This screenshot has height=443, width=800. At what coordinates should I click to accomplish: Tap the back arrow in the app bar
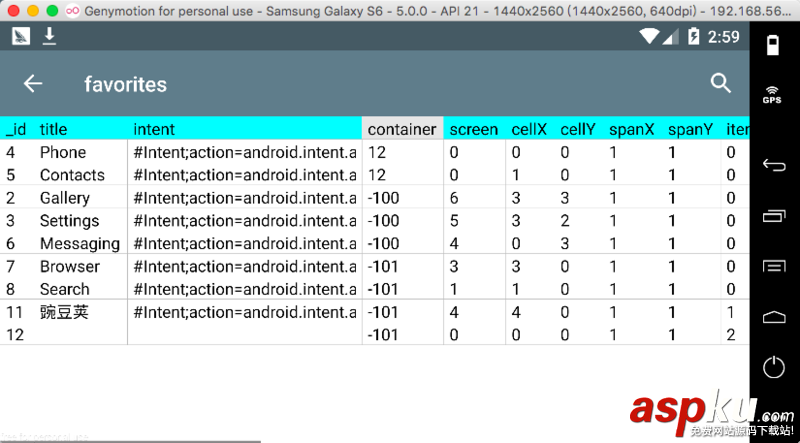click(33, 84)
